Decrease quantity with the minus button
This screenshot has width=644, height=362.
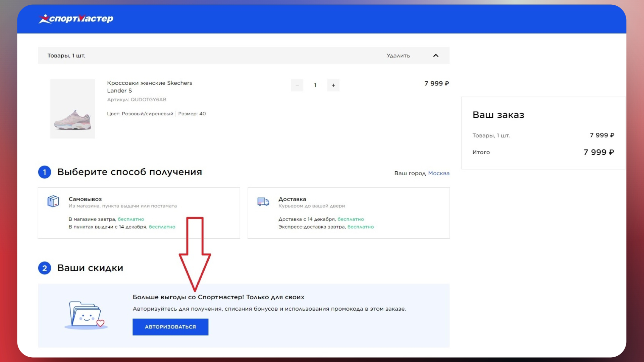(x=297, y=85)
